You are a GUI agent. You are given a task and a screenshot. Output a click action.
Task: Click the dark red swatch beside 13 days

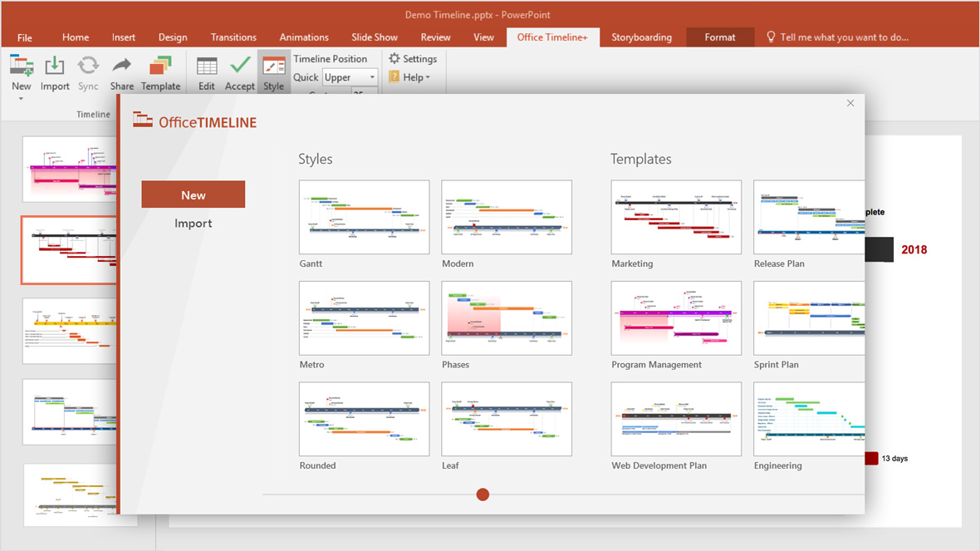[x=871, y=459]
